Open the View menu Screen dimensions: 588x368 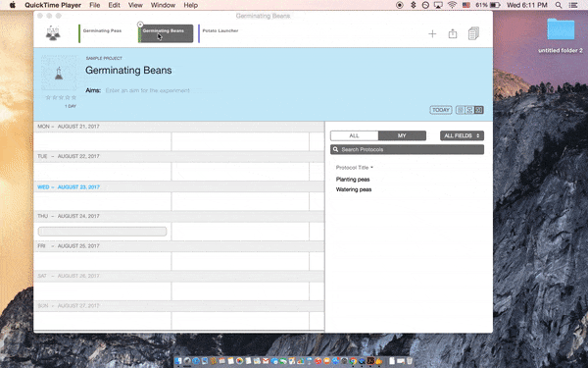pos(135,5)
